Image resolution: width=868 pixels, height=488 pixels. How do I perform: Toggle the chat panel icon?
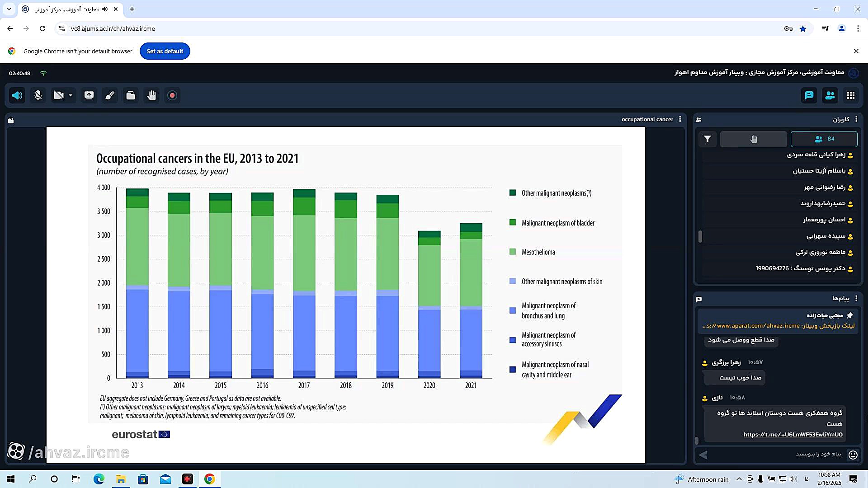809,95
